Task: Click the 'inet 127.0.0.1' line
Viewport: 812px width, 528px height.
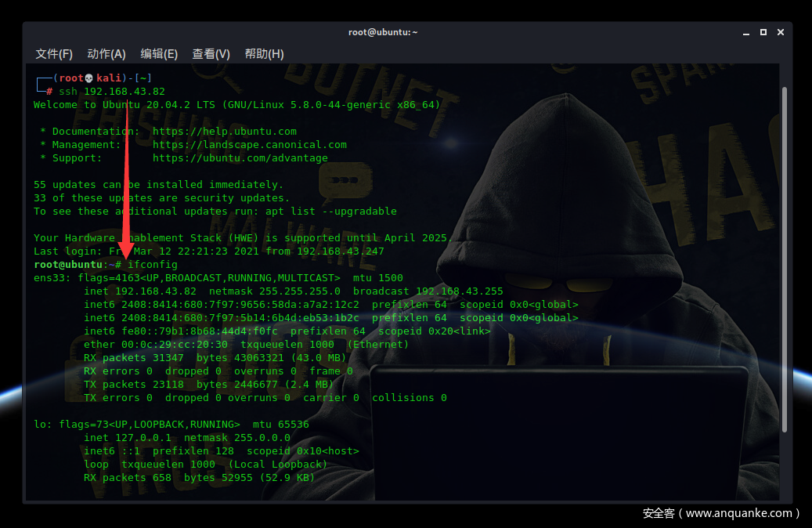Action: pos(187,438)
